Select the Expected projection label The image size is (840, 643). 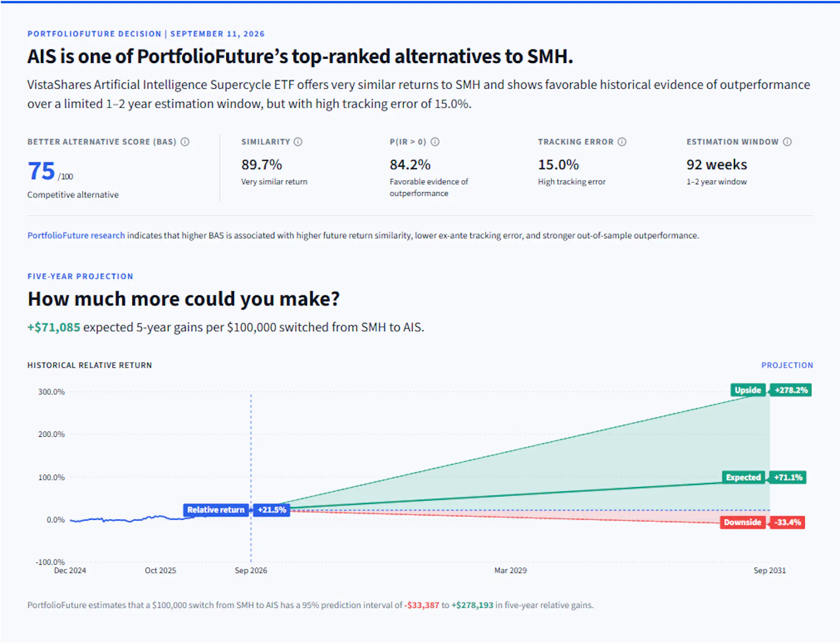pyautogui.click(x=743, y=477)
